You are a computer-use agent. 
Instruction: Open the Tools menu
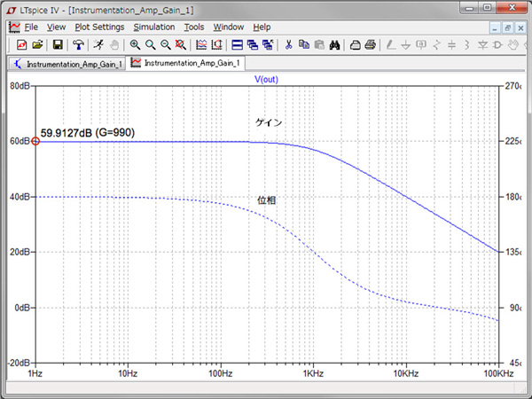pyautogui.click(x=193, y=27)
